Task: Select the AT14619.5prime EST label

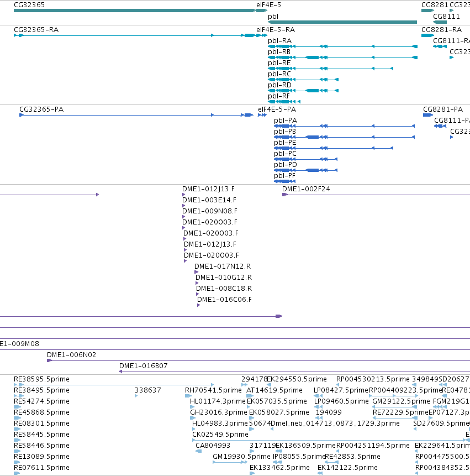Action: [274, 390]
